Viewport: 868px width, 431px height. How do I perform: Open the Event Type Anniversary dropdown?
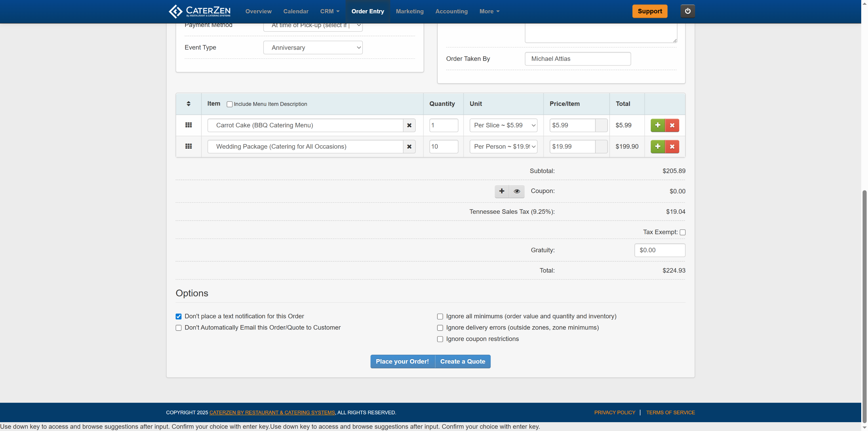[313, 48]
